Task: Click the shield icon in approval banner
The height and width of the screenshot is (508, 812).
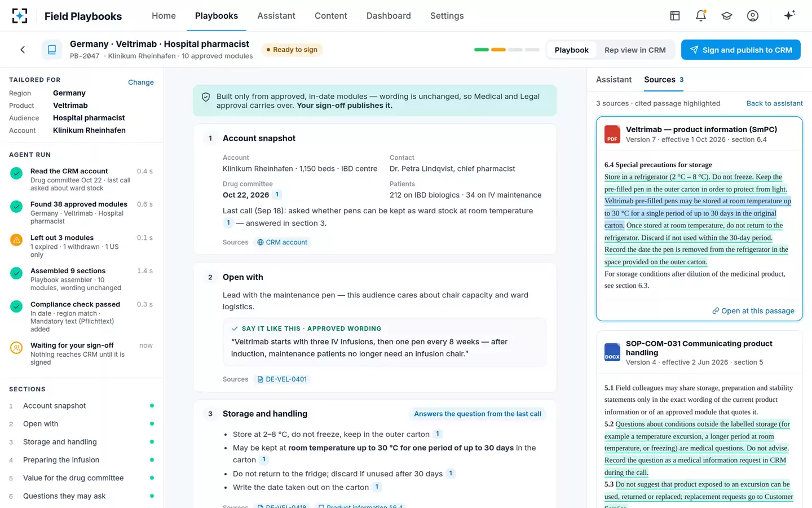Action: 206,97
